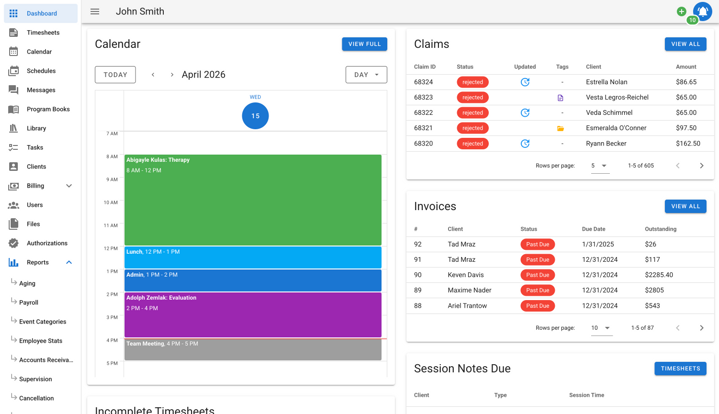This screenshot has height=414, width=719.
Task: Click client Ariel Trantow in Invoices
Action: tap(467, 306)
